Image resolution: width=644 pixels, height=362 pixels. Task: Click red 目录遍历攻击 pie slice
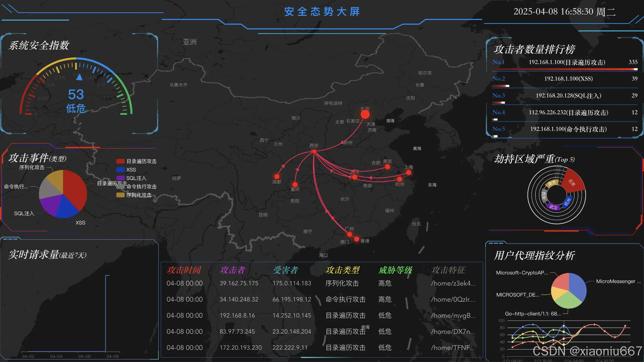(x=75, y=189)
